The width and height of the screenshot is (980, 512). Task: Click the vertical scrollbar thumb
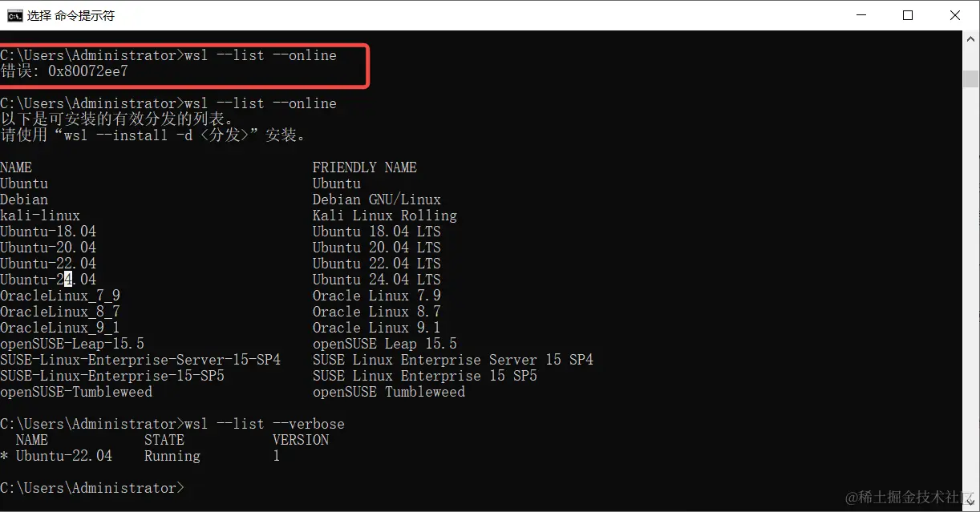[x=970, y=79]
